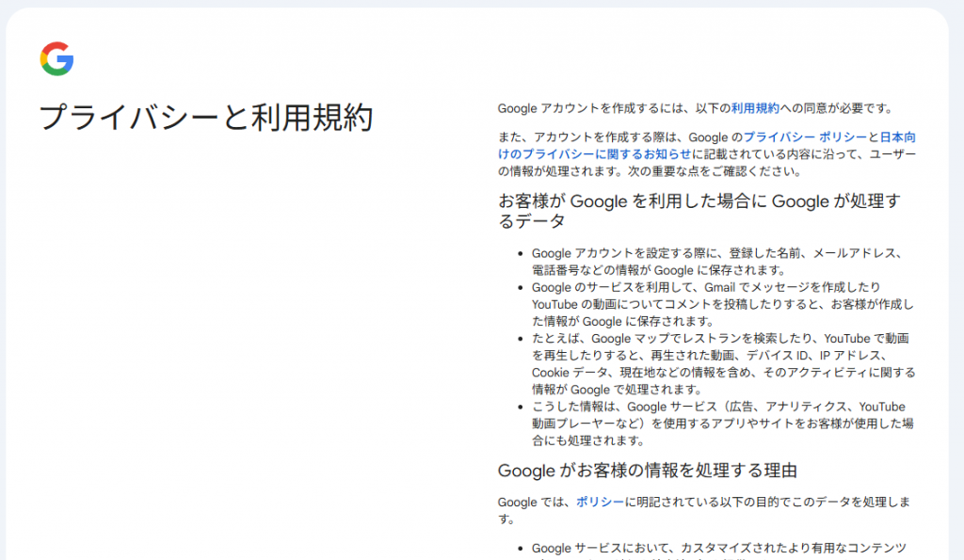964x560 pixels.
Task: Click the bullet about setting up Google アカウント
Action: 717,262
